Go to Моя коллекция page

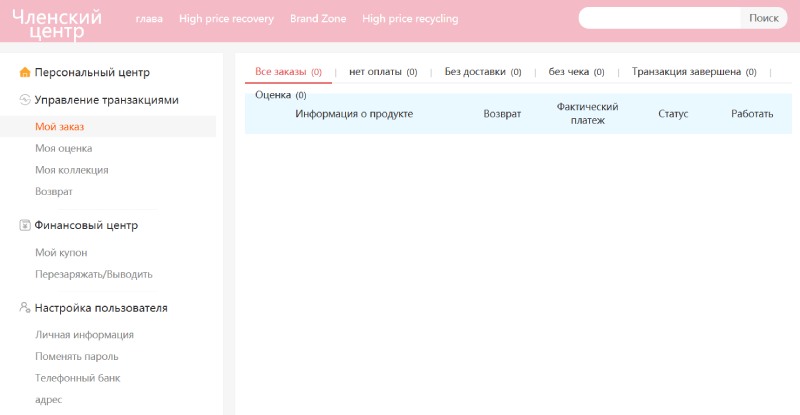(71, 170)
